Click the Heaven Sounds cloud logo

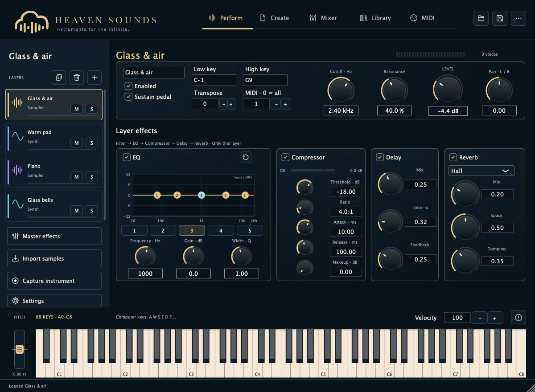(x=31, y=21)
